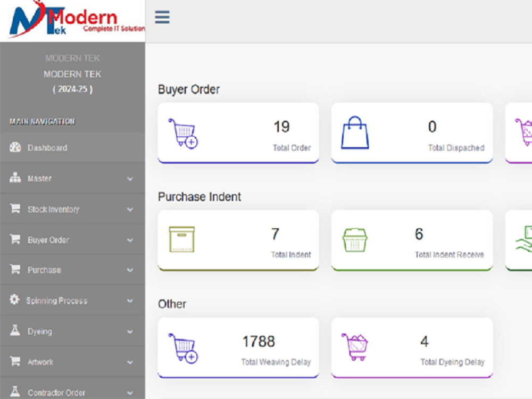Click the Total Indent Receive basket icon
This screenshot has height=399, width=532.
[355, 240]
